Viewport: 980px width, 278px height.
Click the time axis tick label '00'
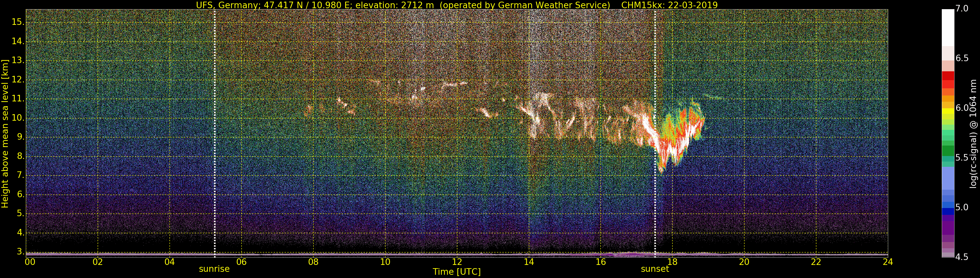(30, 262)
